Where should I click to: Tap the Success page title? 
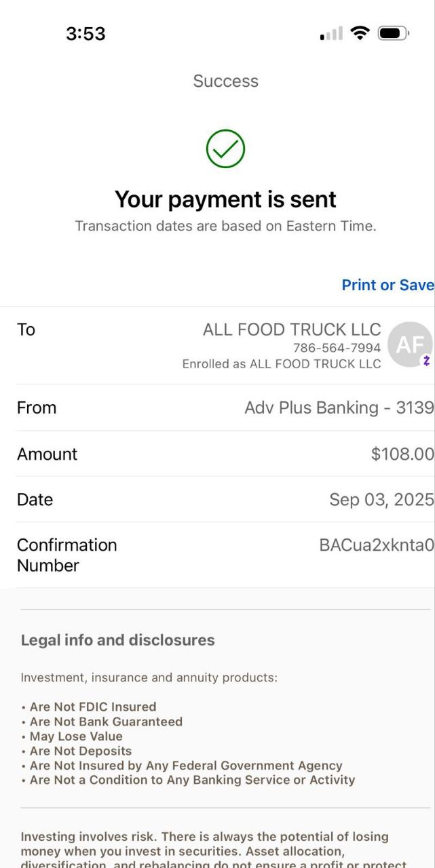pyautogui.click(x=225, y=81)
